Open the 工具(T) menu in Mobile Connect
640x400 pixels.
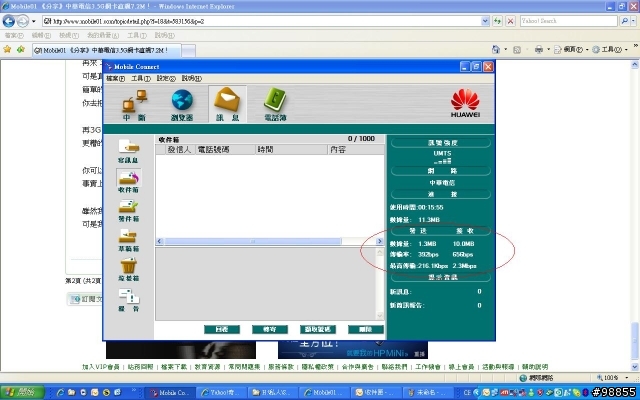141,78
